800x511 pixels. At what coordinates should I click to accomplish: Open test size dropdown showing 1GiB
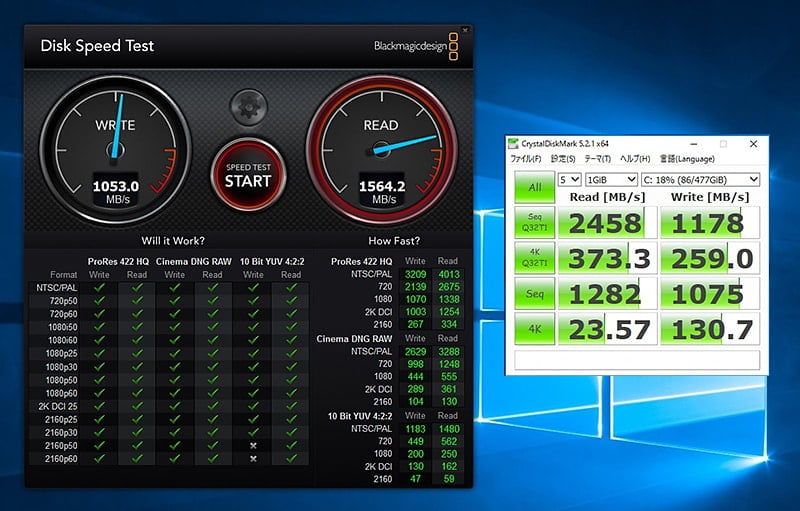(611, 180)
